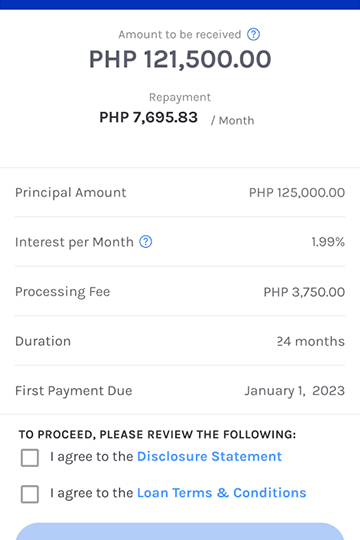Tap the Processing Fee label
This screenshot has width=360, height=540.
[x=63, y=292]
